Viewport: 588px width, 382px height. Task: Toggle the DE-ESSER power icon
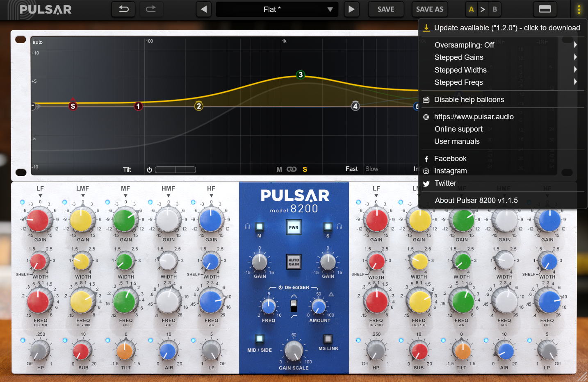tap(280, 288)
